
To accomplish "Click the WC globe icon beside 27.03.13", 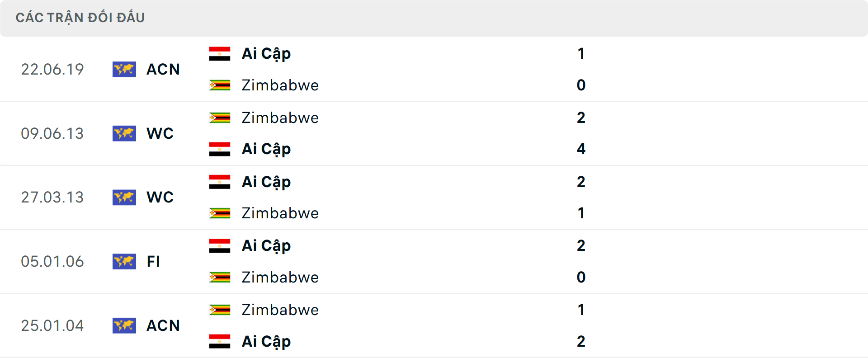I will pyautogui.click(x=124, y=197).
